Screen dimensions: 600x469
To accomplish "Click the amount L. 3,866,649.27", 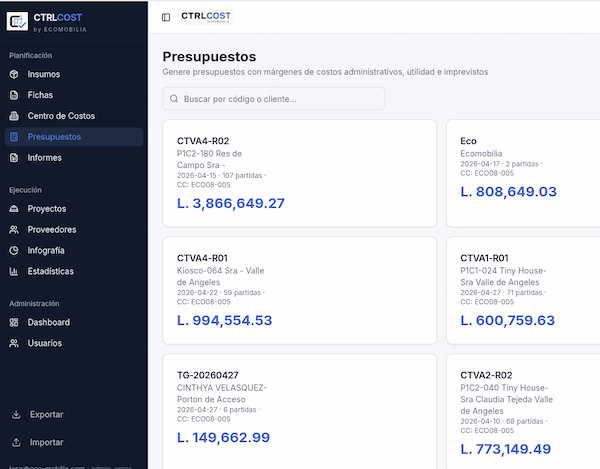I will (231, 204).
